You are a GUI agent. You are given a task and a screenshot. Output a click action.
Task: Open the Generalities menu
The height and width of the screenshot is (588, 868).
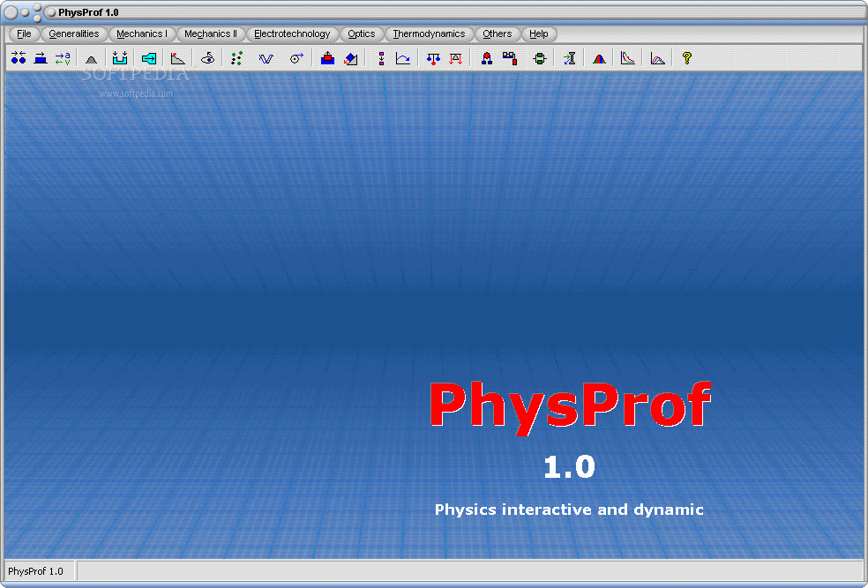click(73, 33)
